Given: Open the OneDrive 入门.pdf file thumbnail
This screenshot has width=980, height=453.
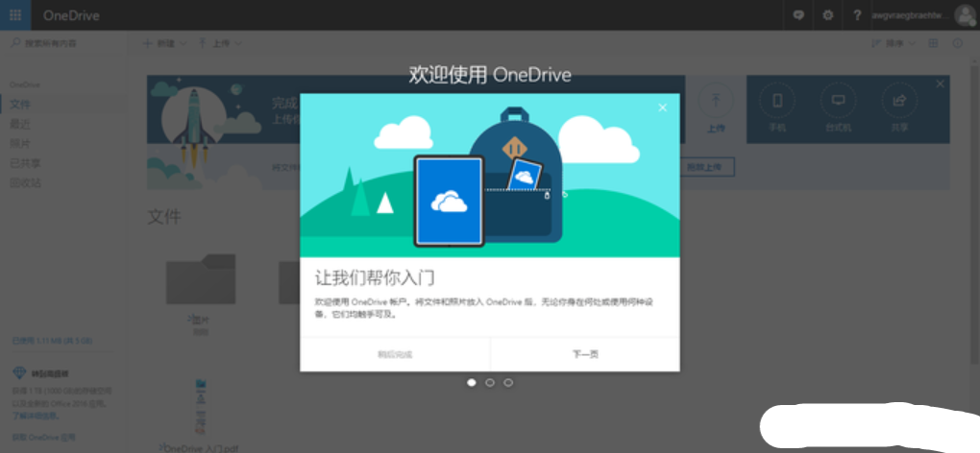Looking at the screenshot, I should (x=201, y=406).
